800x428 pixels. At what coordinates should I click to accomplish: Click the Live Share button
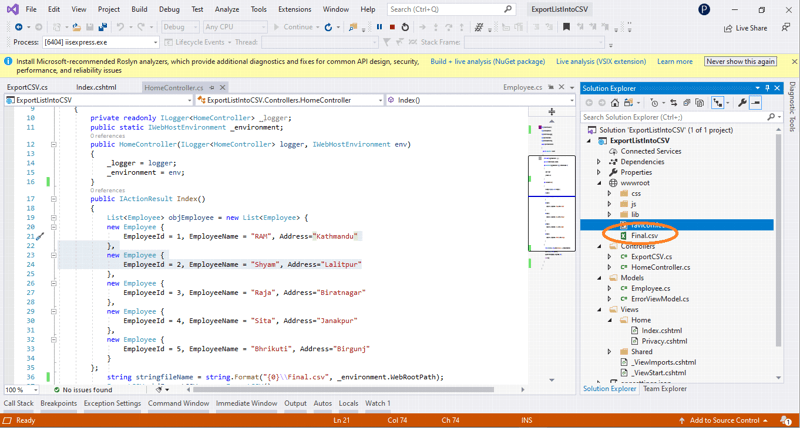tap(745, 28)
